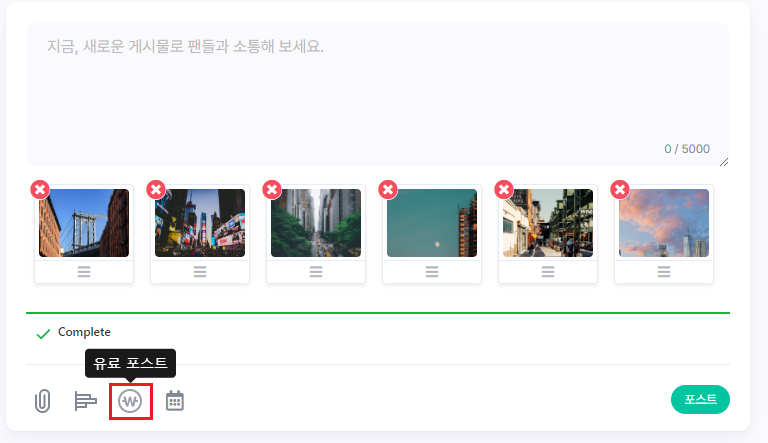The image size is (768, 443).
Task: Click the text area resize corner grip
Action: pos(724,162)
